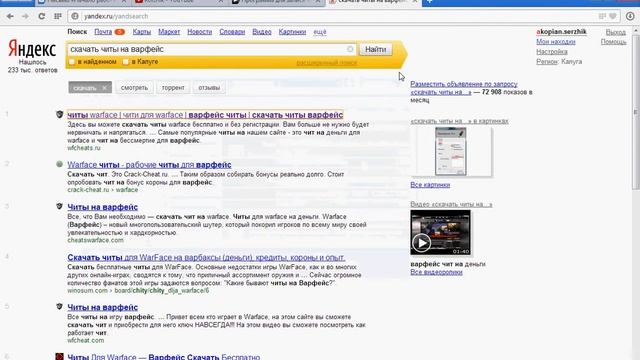Image resolution: width=640 pixels, height=360 pixels.
Task: Open the akopian.serzhik account link
Action: pyautogui.click(x=561, y=32)
